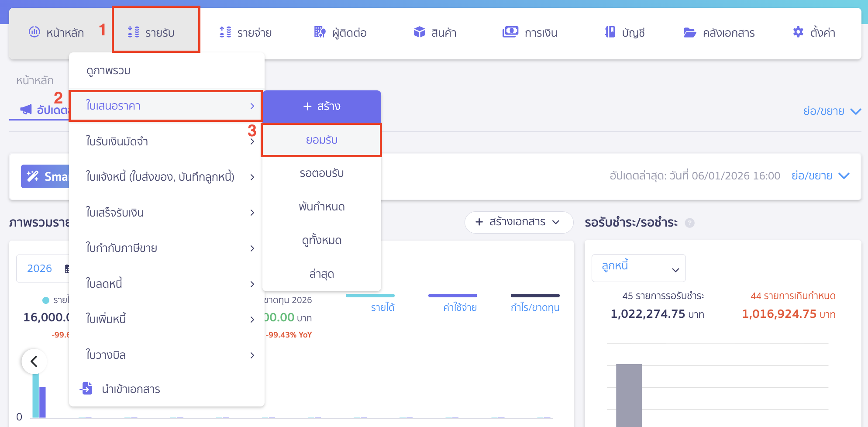868x427 pixels.
Task: Click the คลังเอกสาร document storage folder icon
Action: (690, 32)
